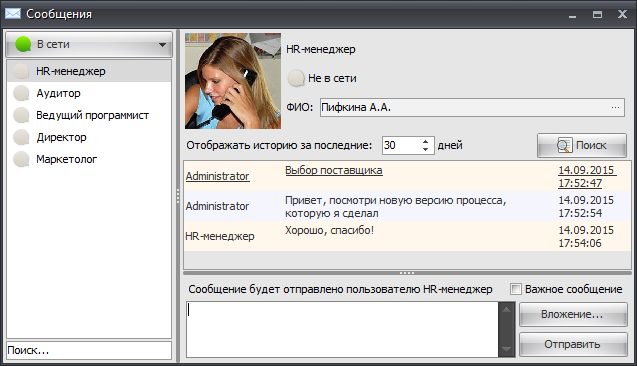Screen dimensions: 637x366
Task: Open the 14.09.2015 17:52:47 timestamp link
Action: tap(587, 177)
